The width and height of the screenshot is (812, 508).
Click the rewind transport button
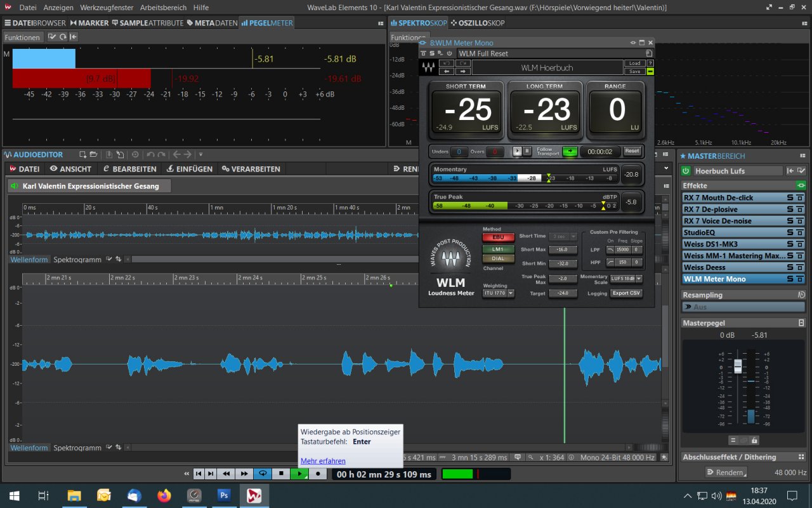[x=226, y=474]
